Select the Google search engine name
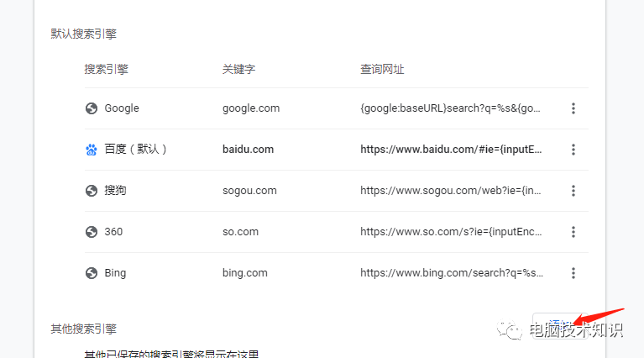Viewport: 644px width, 358px height. [122, 108]
